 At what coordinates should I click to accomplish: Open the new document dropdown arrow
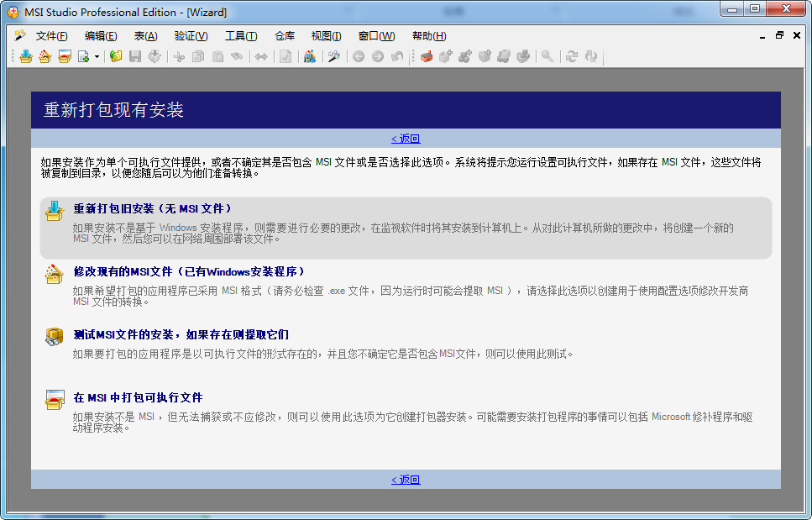96,57
